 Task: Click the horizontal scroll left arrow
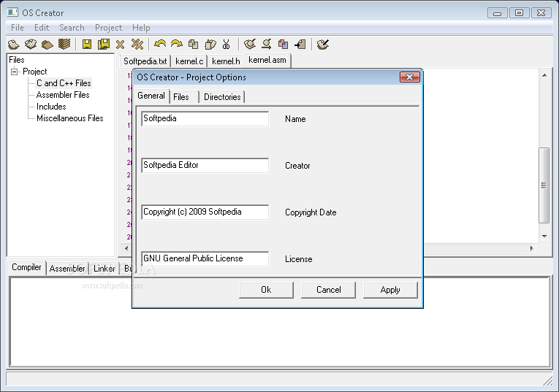click(x=126, y=248)
